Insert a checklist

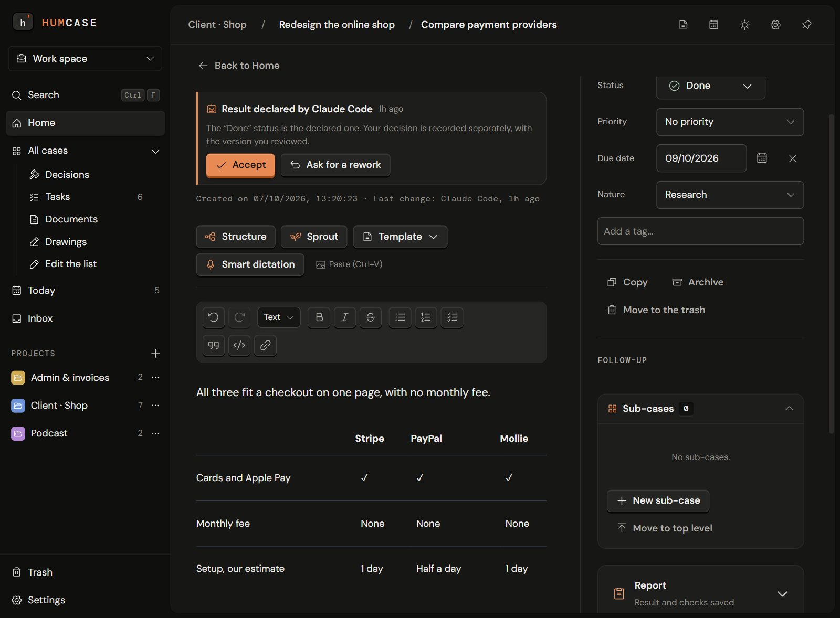452,317
